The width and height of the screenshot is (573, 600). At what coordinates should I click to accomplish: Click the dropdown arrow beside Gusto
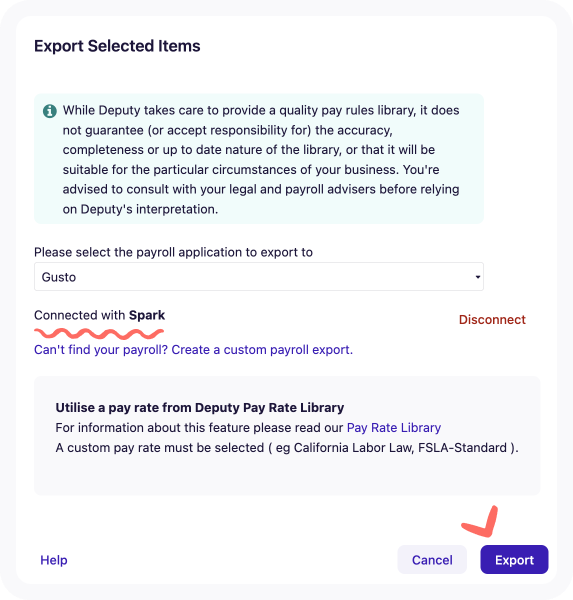[x=478, y=277]
